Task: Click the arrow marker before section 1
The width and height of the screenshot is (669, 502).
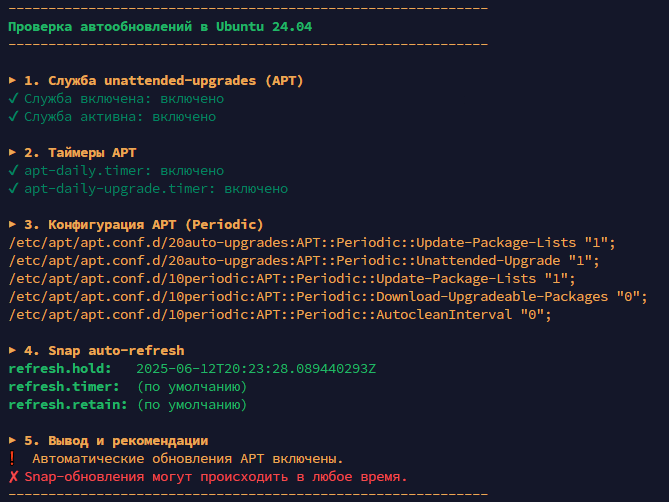Action: coord(12,80)
